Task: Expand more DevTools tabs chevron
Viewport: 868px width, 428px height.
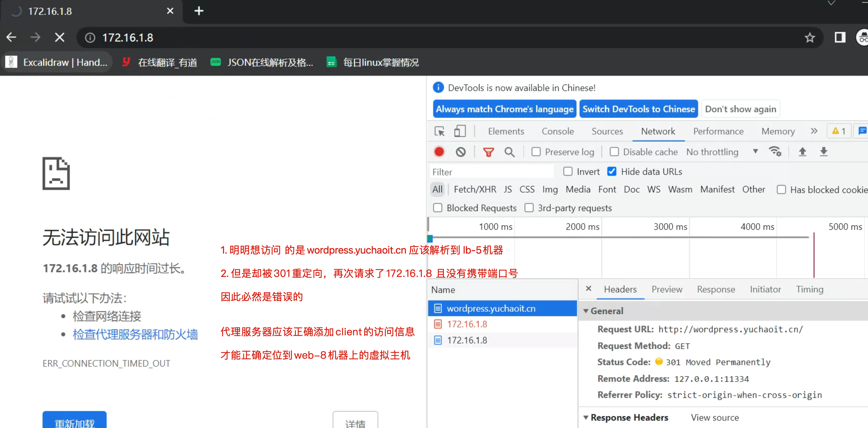Action: pos(814,131)
